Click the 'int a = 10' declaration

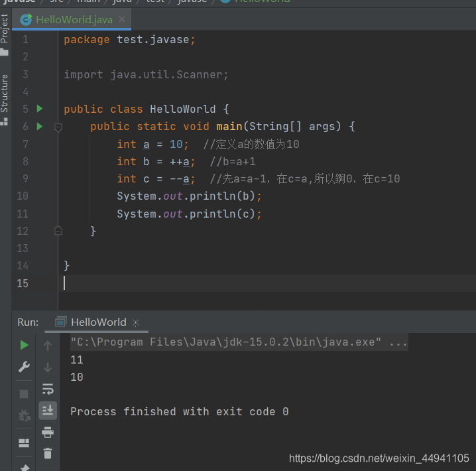tap(152, 144)
